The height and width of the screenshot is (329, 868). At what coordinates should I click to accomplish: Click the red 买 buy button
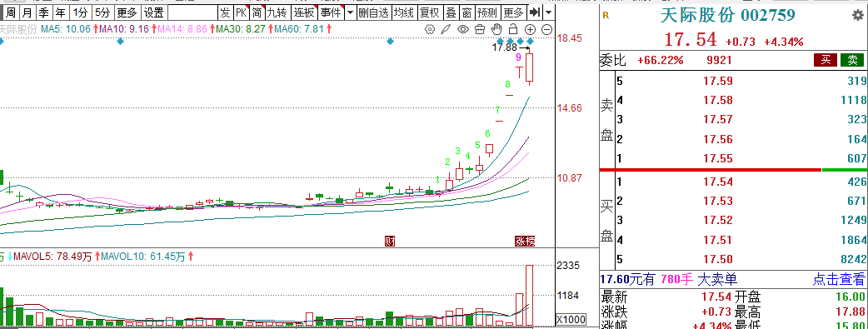[x=826, y=60]
